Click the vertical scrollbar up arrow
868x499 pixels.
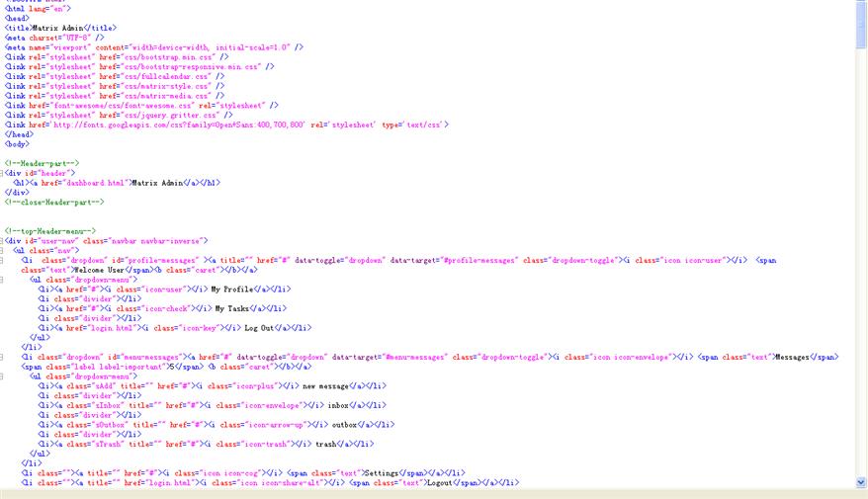tap(861, 5)
